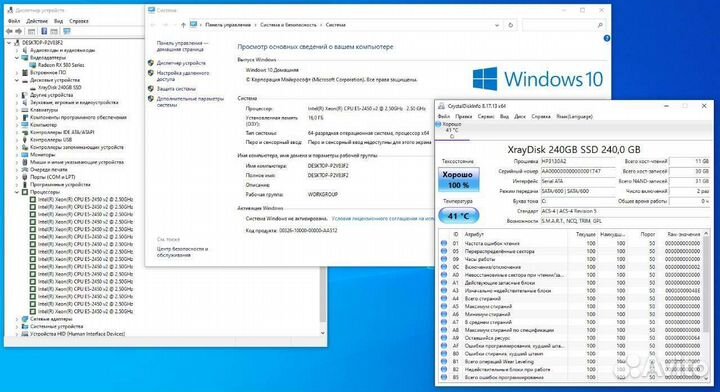Screen dimensions: 720x392
Task: Click the status circle of attribute 01
Action: click(x=444, y=243)
